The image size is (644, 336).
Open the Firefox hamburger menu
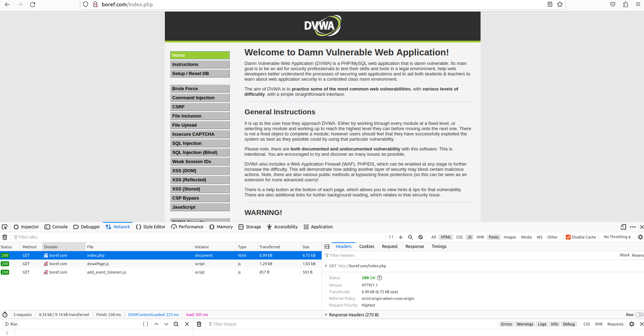coord(638,5)
